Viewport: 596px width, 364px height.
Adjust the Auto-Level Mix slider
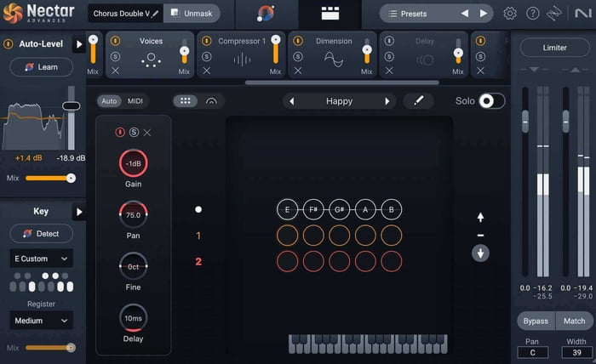coord(50,178)
